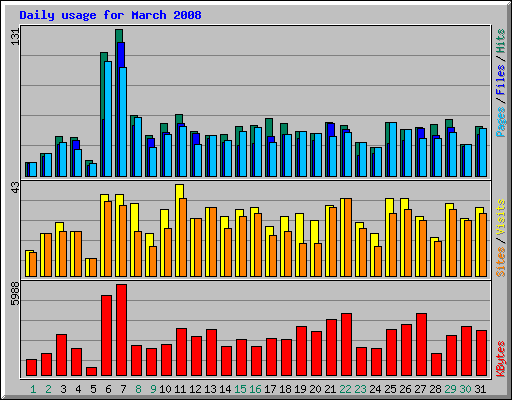Screen dimensions: 512x400
Task: Select the green day 16 label
Action: coord(255,389)
